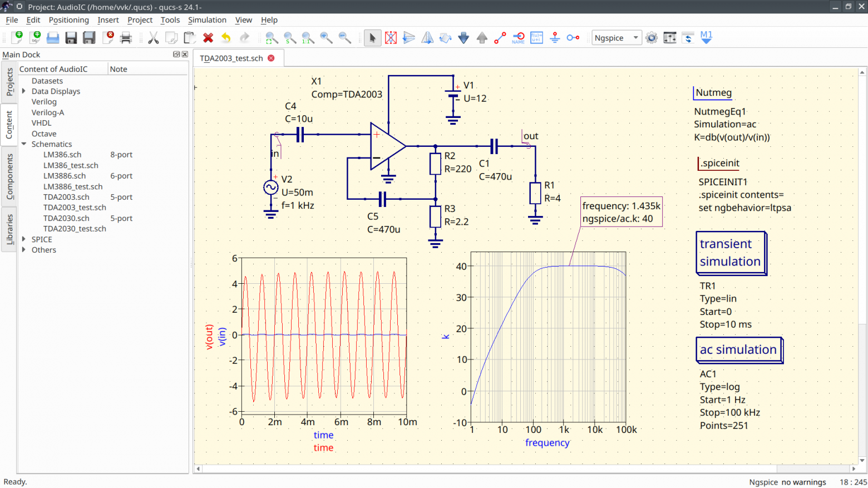This screenshot has height=488, width=868.
Task: Close the TDA2003_test.sch tab
Action: (x=271, y=58)
